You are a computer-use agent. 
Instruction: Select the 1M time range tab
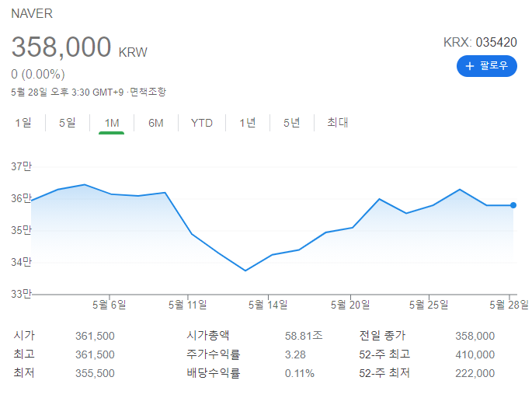pos(112,123)
